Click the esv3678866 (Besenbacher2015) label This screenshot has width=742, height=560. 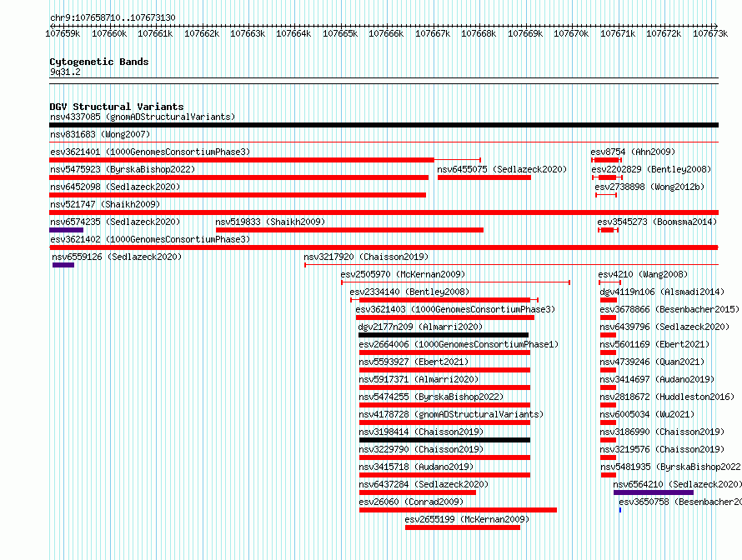(x=669, y=309)
